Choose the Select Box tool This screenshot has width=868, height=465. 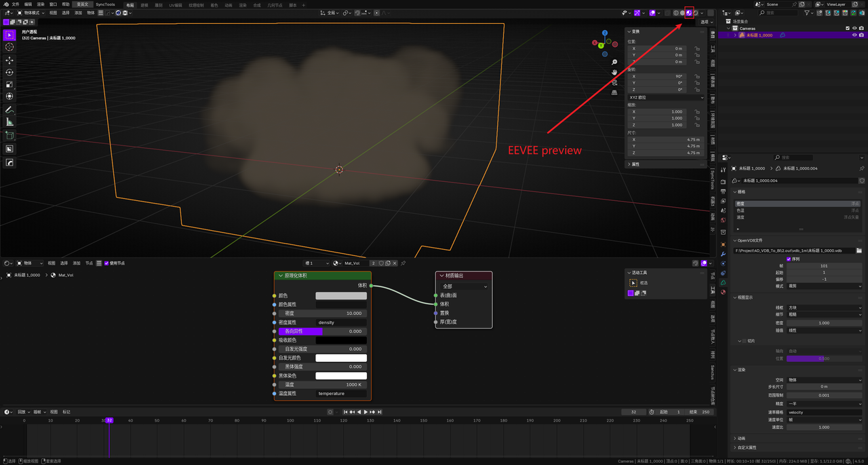coord(9,35)
